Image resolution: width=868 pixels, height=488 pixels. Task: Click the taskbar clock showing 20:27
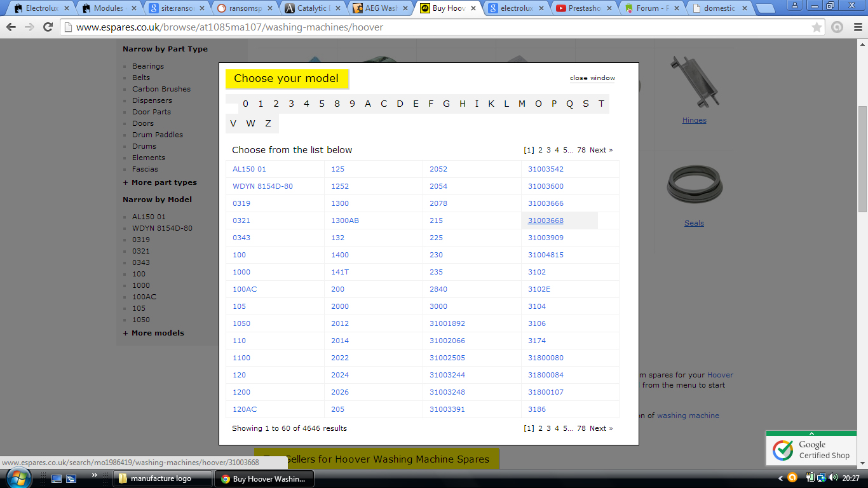851,478
